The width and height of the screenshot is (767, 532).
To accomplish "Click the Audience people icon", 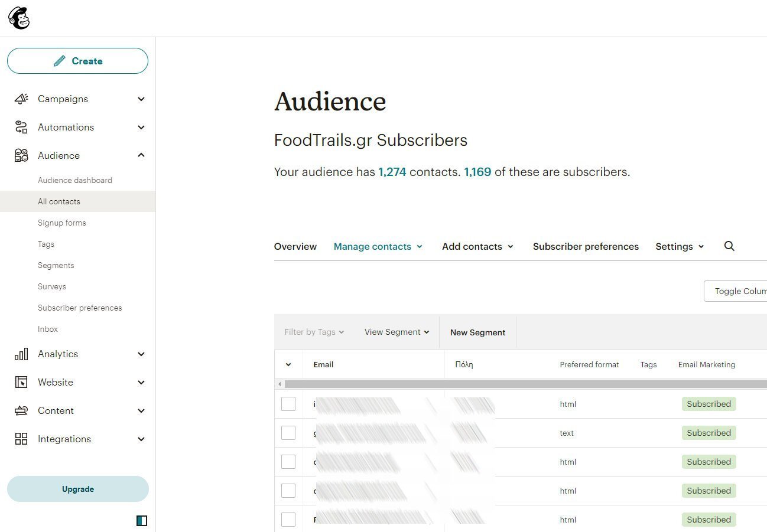I will coord(21,155).
